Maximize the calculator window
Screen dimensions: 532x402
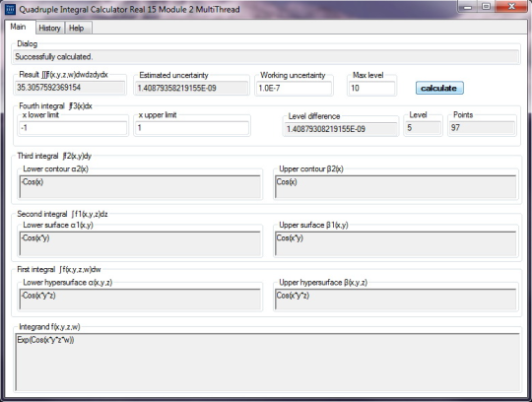(487, 7)
